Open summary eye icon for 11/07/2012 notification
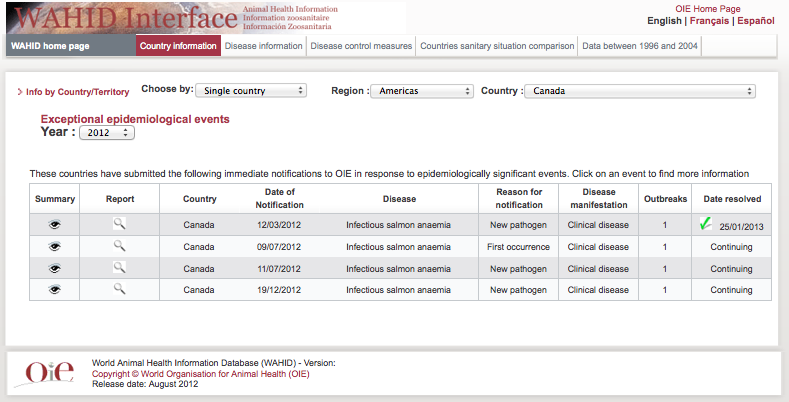The height and width of the screenshot is (402, 789). pyautogui.click(x=55, y=268)
